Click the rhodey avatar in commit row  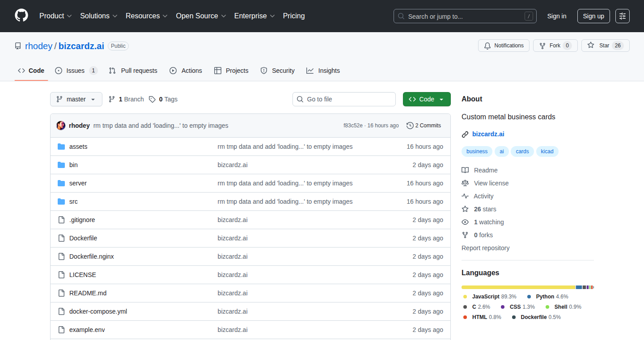pyautogui.click(x=61, y=126)
